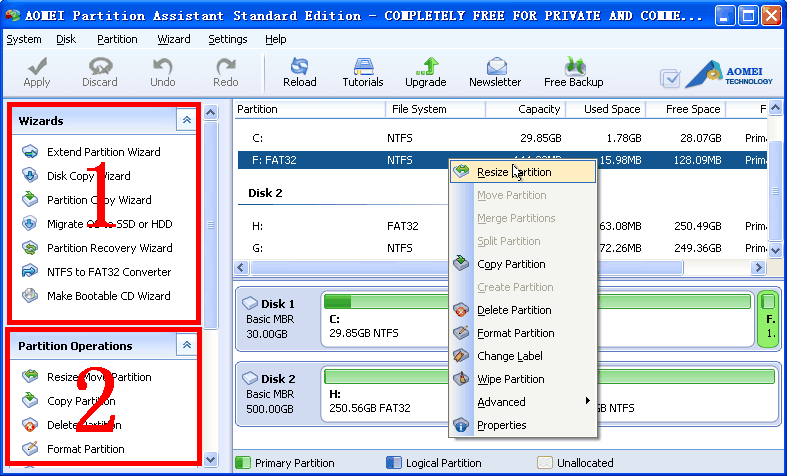Click the Partition Recovery Wizard icon
Image resolution: width=787 pixels, height=476 pixels.
[30, 248]
